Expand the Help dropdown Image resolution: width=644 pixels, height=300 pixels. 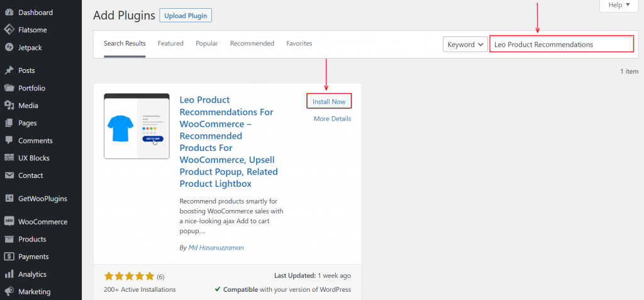(619, 5)
